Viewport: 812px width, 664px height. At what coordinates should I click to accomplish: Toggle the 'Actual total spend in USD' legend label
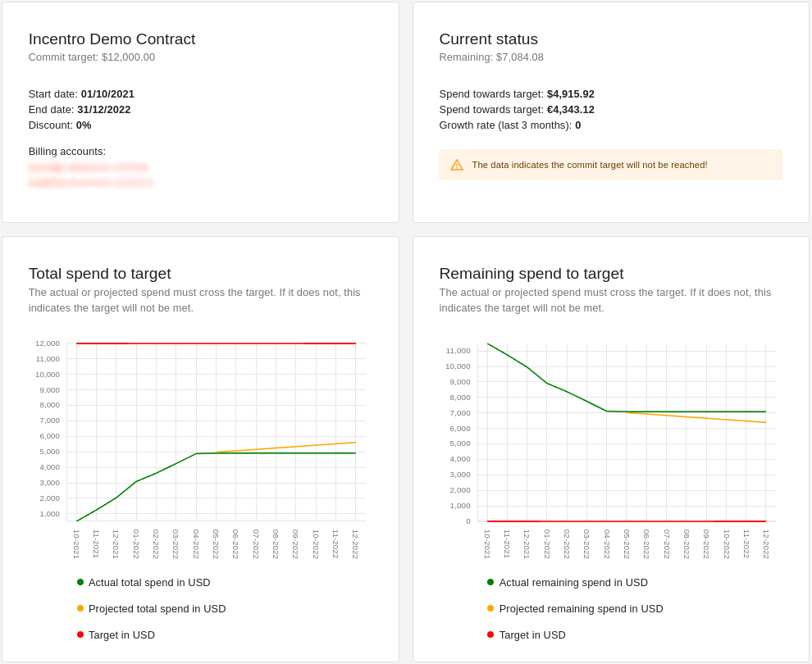point(149,582)
